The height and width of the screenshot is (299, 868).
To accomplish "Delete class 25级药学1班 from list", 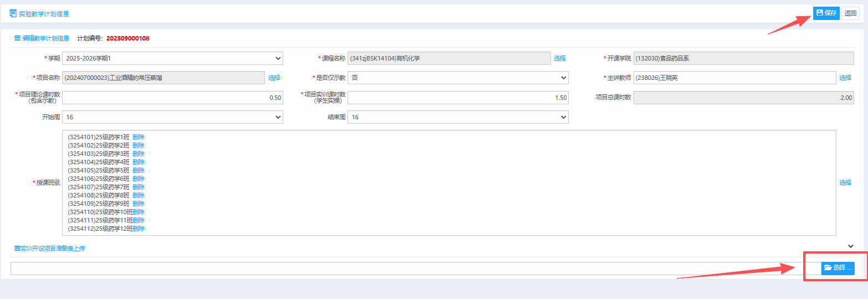I will click(139, 137).
